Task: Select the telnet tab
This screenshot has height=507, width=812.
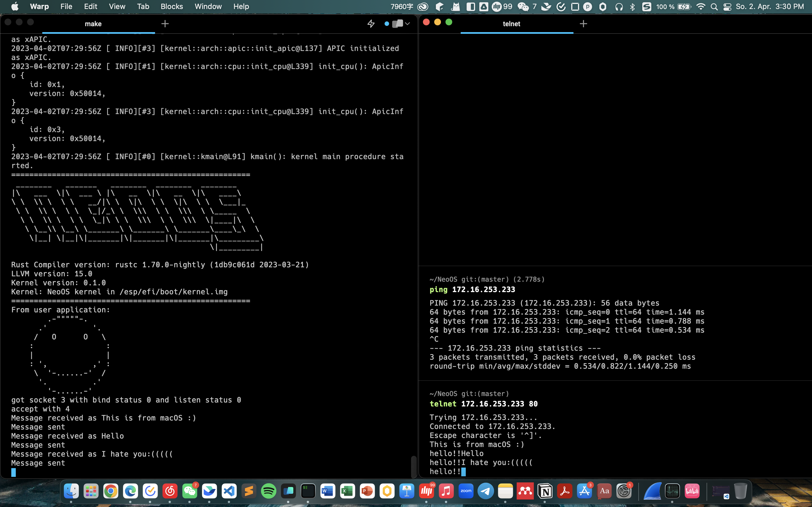Action: click(511, 24)
